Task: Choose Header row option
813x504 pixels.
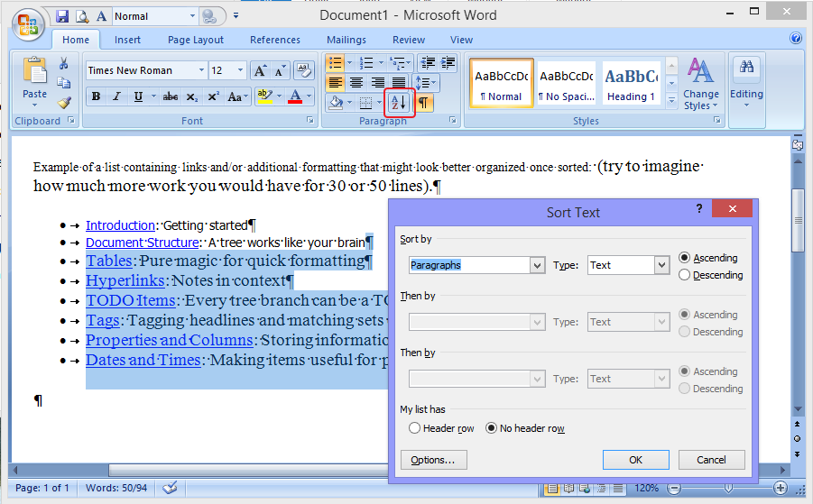Action: point(441,428)
